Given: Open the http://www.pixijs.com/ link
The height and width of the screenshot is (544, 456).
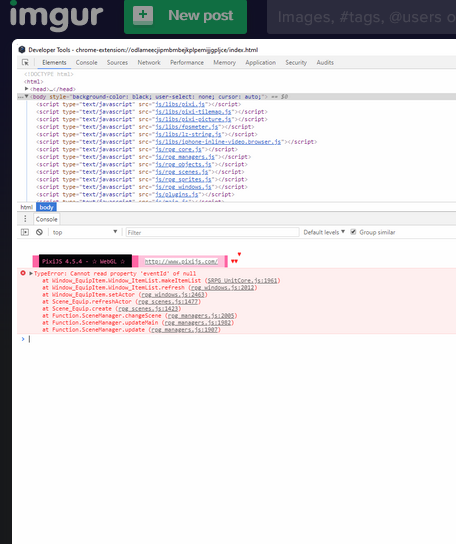Looking at the screenshot, I should 181,262.
